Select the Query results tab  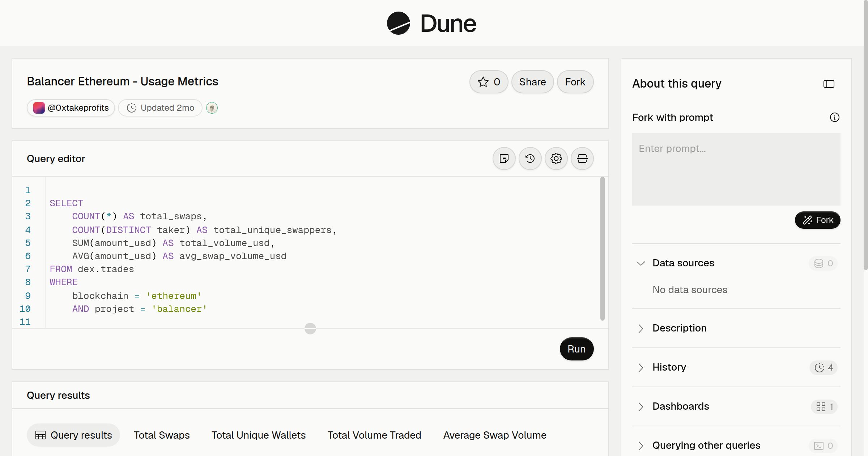coord(73,435)
